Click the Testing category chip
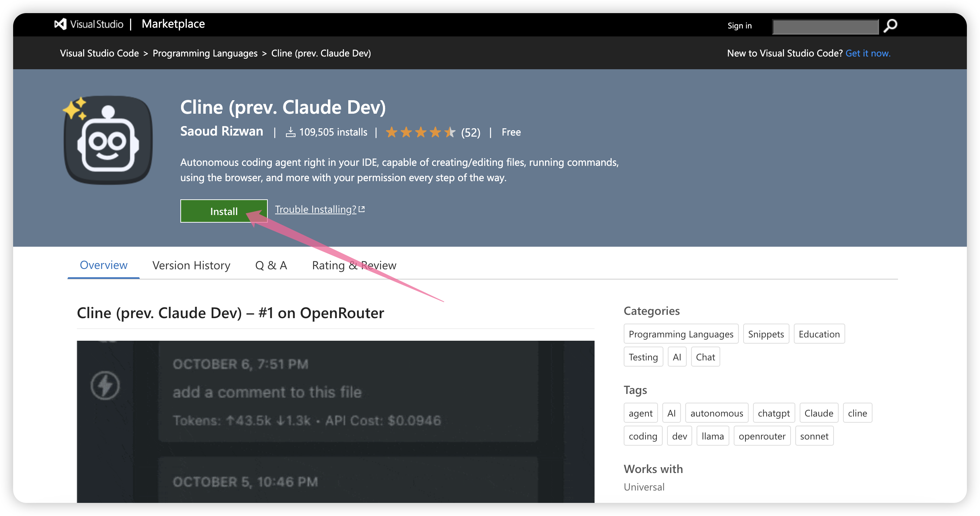Screen dimensions: 980x516 [x=643, y=356]
